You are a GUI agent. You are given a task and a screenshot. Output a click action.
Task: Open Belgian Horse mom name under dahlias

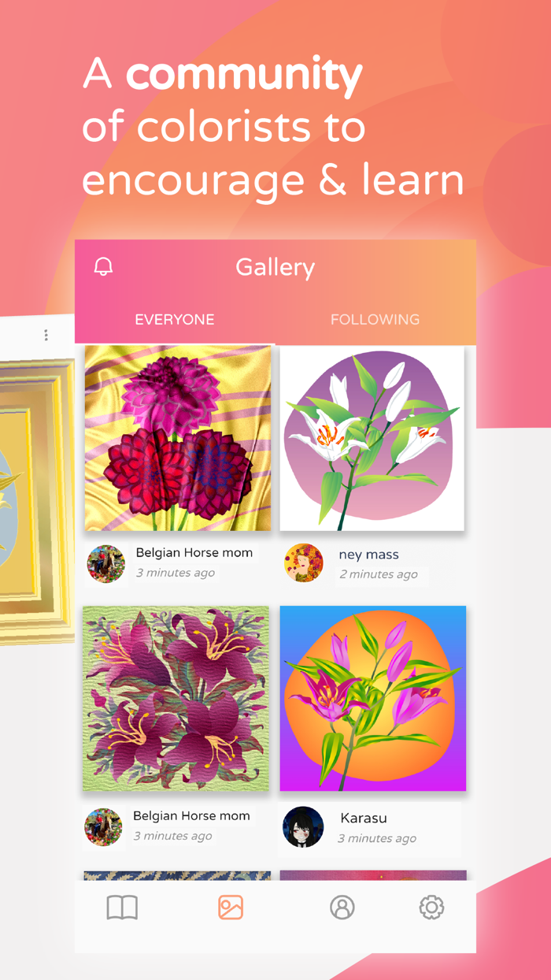(194, 552)
